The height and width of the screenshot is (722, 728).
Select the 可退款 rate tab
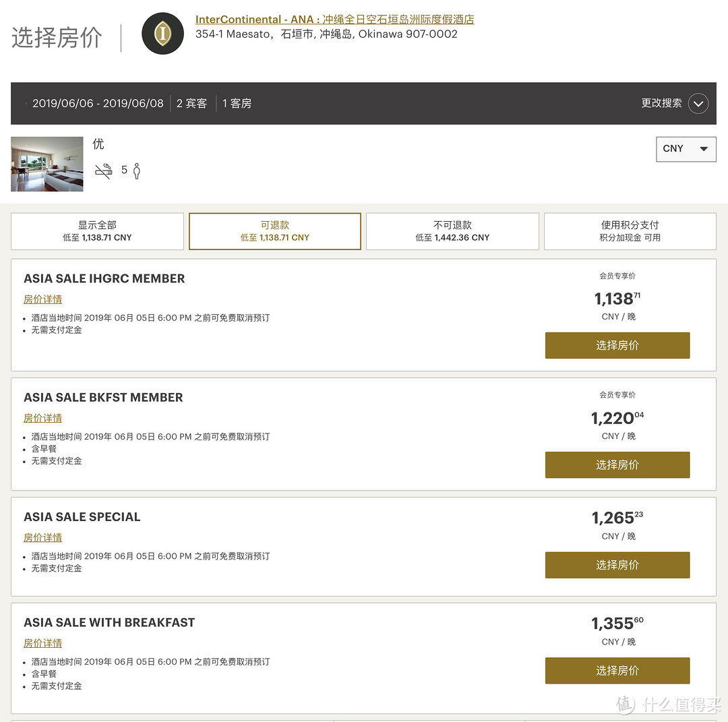tap(275, 231)
